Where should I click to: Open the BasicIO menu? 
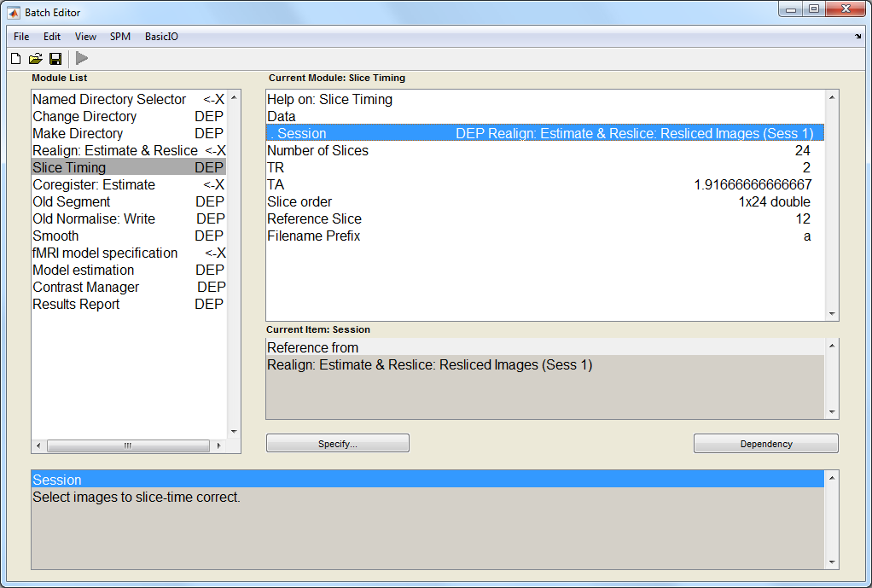coord(161,37)
